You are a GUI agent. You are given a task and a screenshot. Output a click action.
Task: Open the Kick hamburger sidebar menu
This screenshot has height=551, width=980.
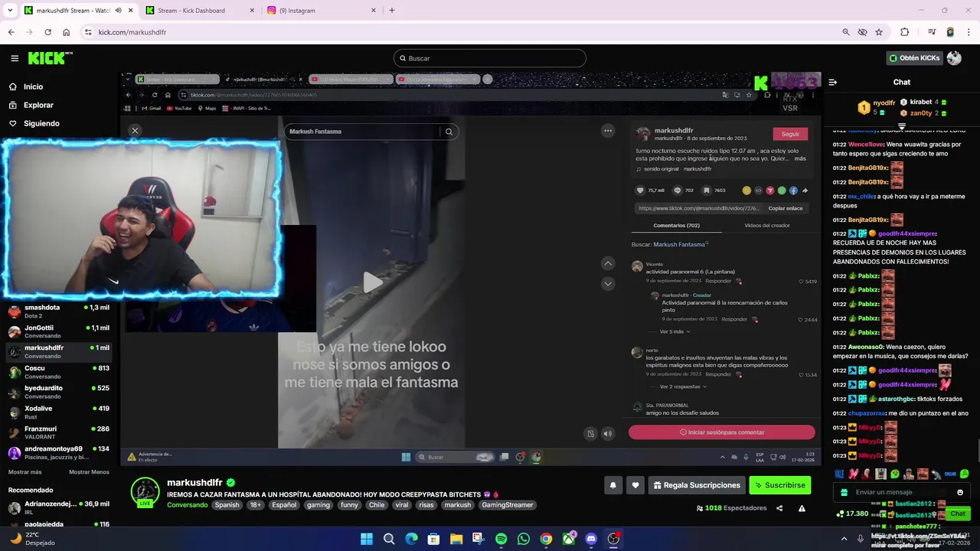[15, 58]
